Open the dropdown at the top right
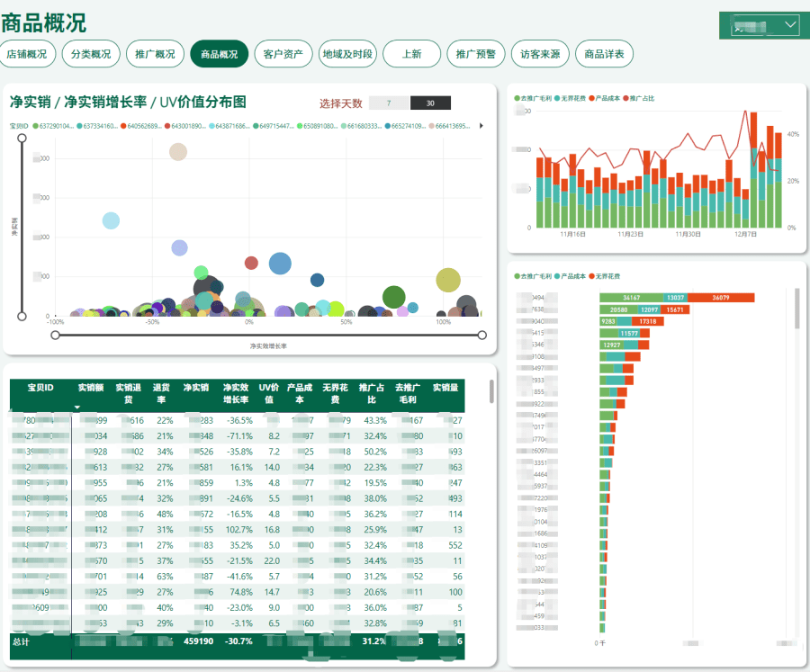Viewport: 810px width, 672px height. click(x=760, y=25)
